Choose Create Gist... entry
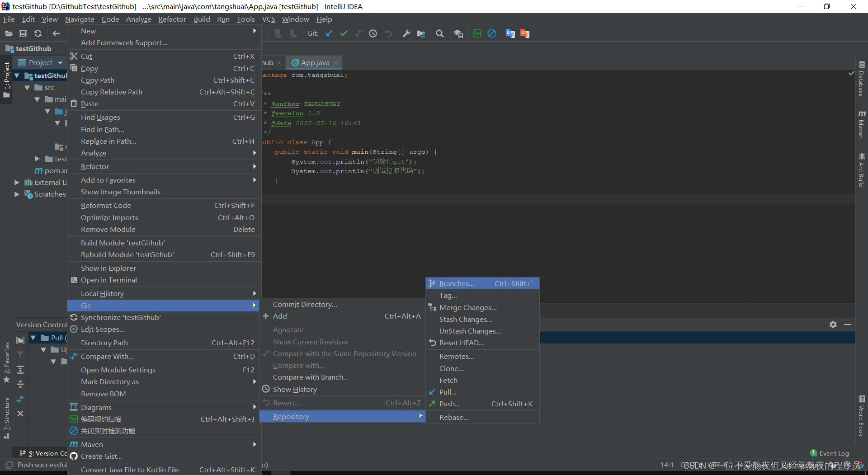The image size is (868, 475). (x=164, y=456)
